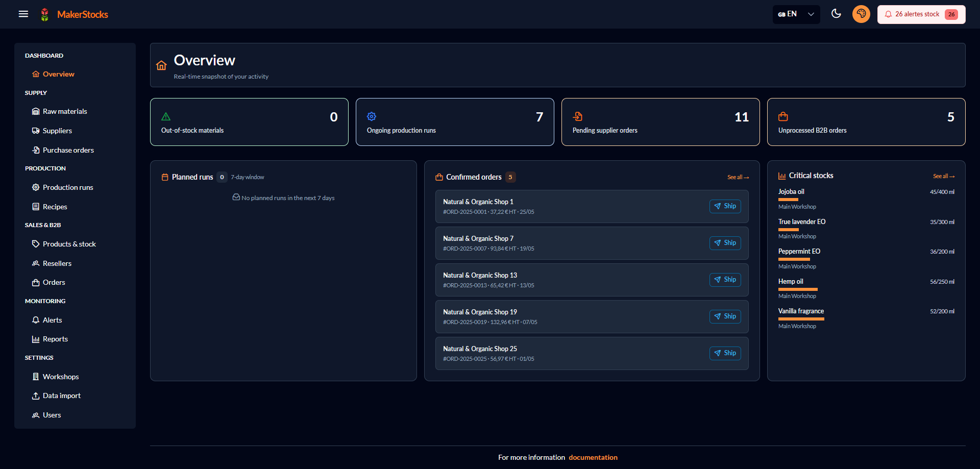This screenshot has height=469, width=980.
Task: Click the unprocessed B2B bag icon
Action: (783, 116)
